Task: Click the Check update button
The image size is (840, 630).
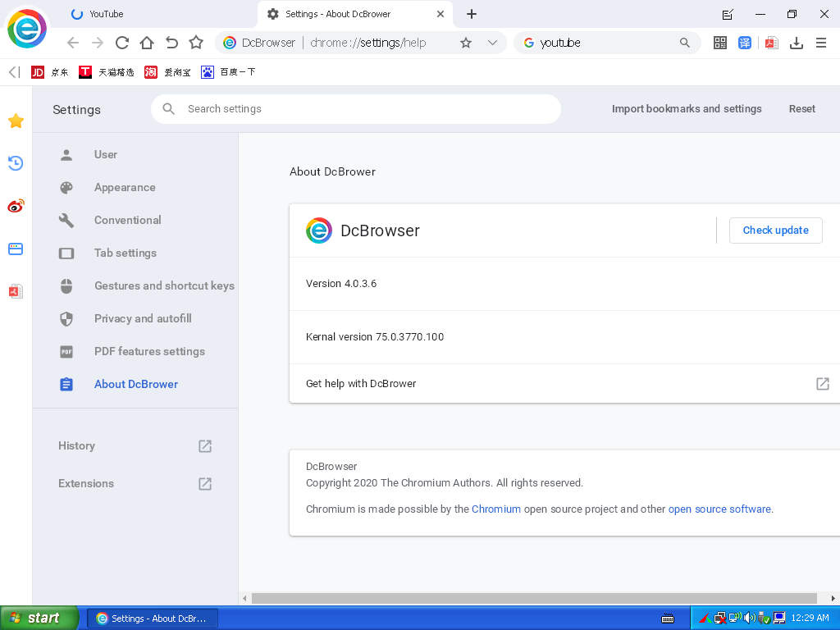Action: (775, 231)
